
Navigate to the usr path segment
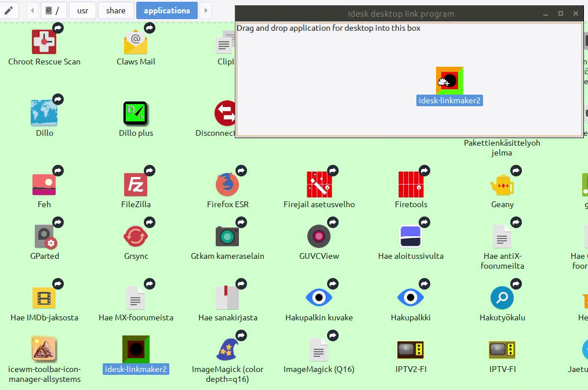(x=82, y=10)
